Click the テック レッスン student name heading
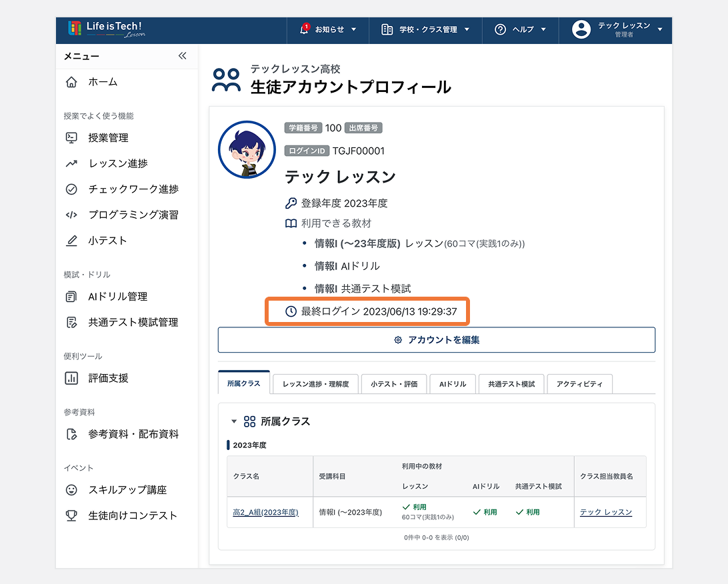This screenshot has width=728, height=584. (340, 177)
